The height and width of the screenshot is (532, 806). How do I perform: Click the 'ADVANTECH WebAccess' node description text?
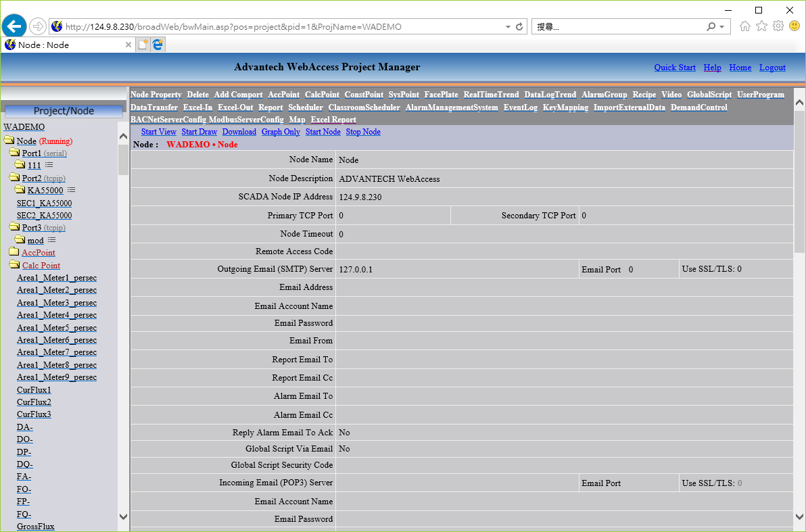(389, 179)
